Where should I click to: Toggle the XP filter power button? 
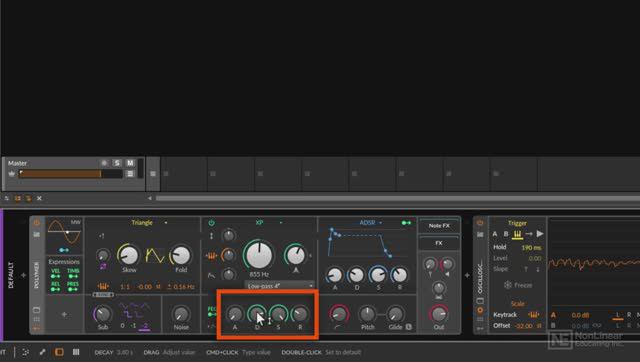point(211,223)
